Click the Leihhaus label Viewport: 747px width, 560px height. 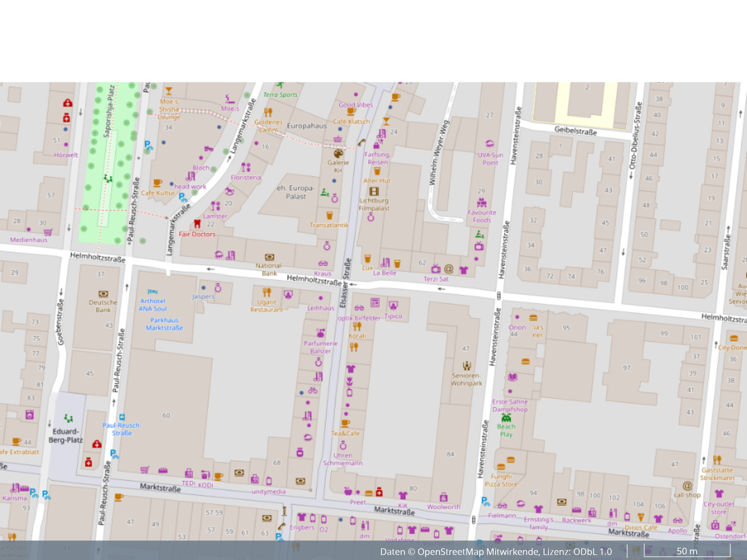[x=320, y=308]
